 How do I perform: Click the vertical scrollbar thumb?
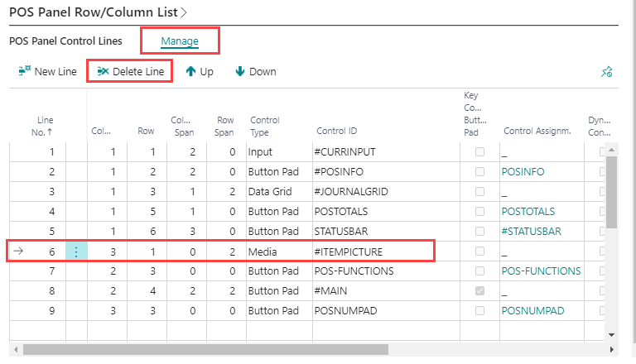point(611,190)
